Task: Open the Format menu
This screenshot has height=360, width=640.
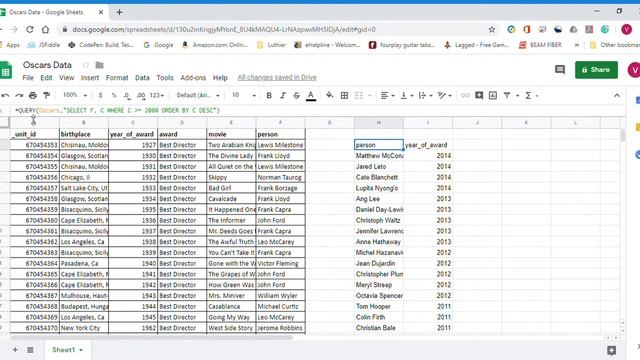Action: point(117,78)
